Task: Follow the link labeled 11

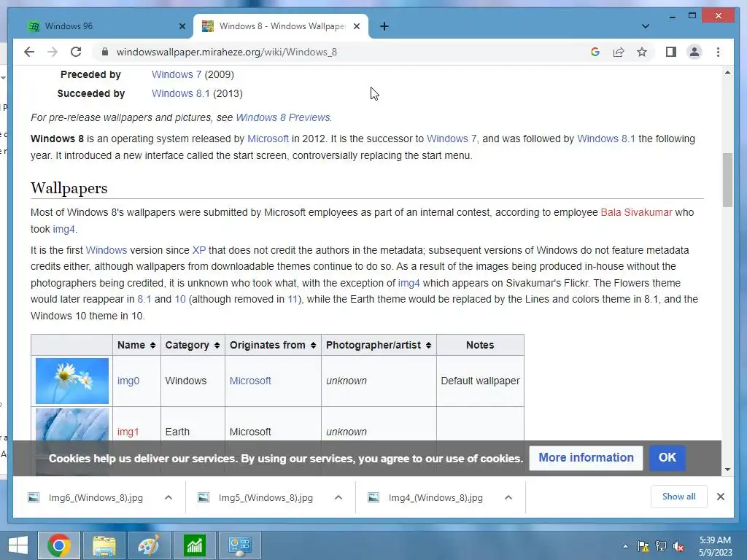Action: [x=292, y=299]
